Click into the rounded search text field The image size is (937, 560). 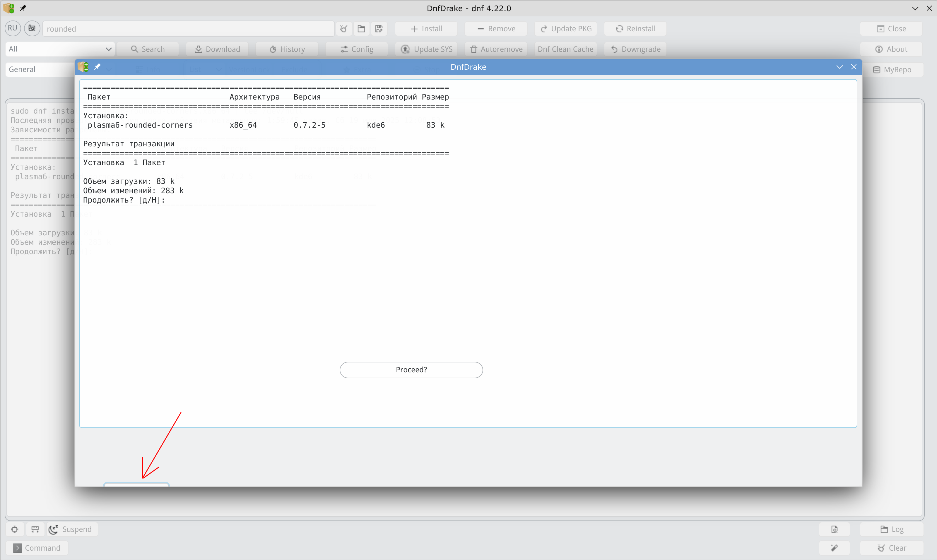pos(189,29)
